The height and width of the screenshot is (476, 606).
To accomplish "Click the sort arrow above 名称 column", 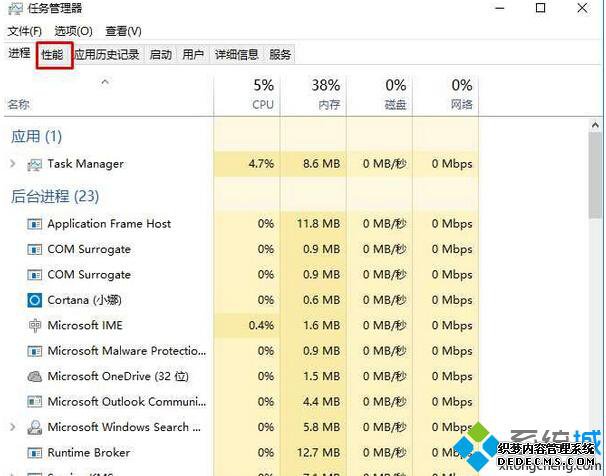I will tap(105, 82).
